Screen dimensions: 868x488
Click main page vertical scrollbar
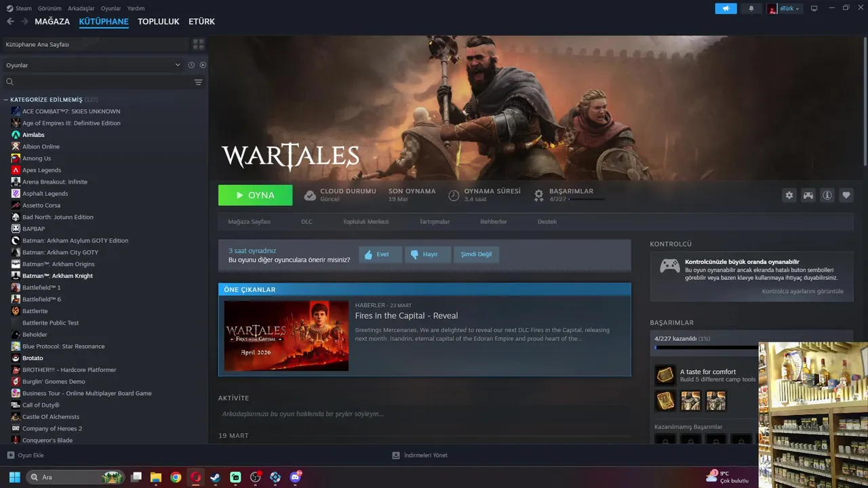pyautogui.click(x=865, y=102)
